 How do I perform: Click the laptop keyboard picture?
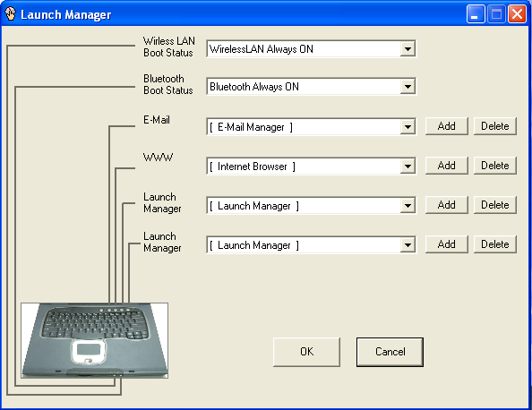pyautogui.click(x=95, y=340)
